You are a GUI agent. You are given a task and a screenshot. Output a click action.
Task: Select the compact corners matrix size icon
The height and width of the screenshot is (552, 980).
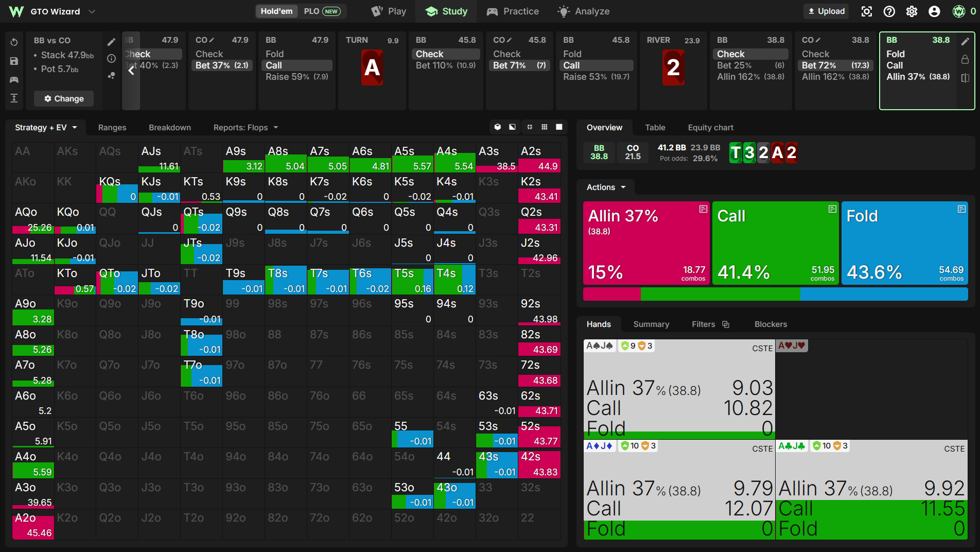coord(530,127)
